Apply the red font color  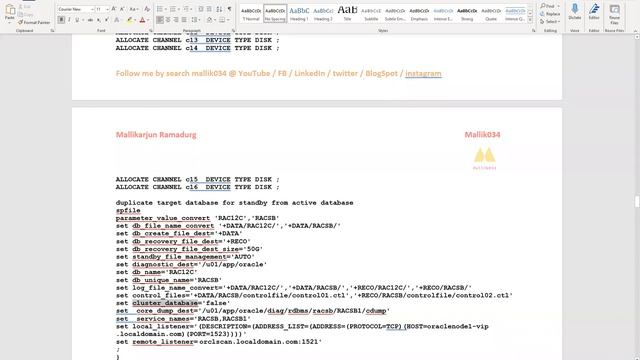(x=142, y=20)
